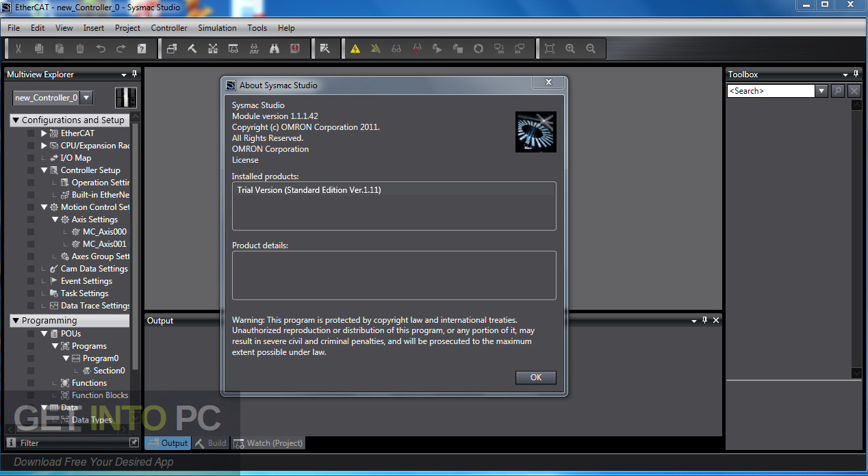This screenshot has height=476, width=868.
Task: Toggle auto-hide pin on Multiview Explorer panel
Action: [135, 74]
